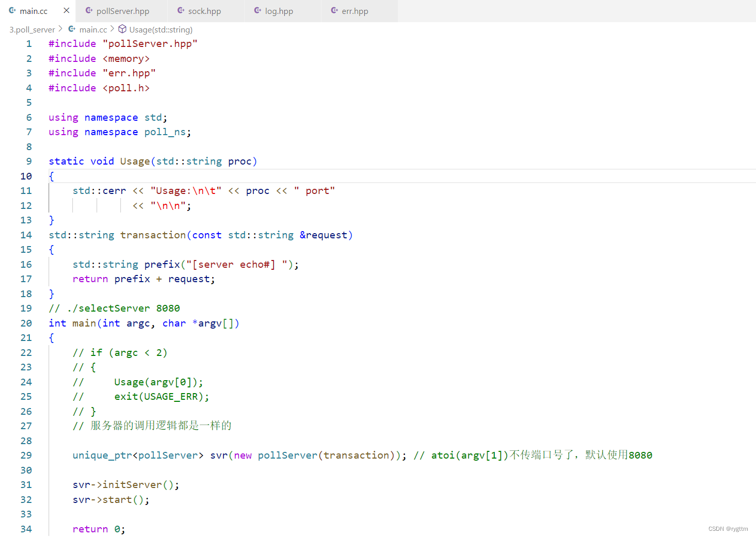
Task: Click the cube symbol icon in breadcrumb
Action: click(x=122, y=29)
